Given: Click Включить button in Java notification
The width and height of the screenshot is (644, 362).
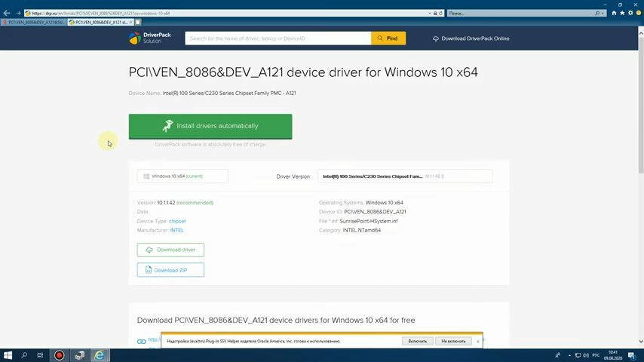Looking at the screenshot, I should point(417,341).
